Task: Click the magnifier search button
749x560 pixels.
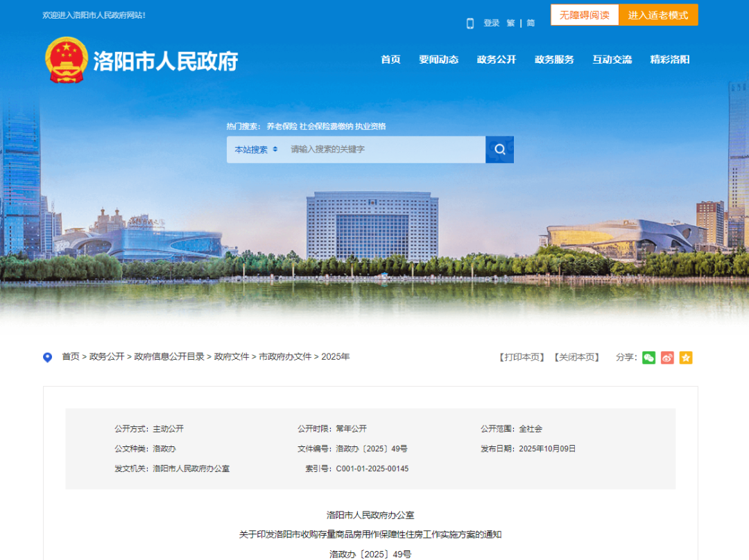Action: [499, 150]
